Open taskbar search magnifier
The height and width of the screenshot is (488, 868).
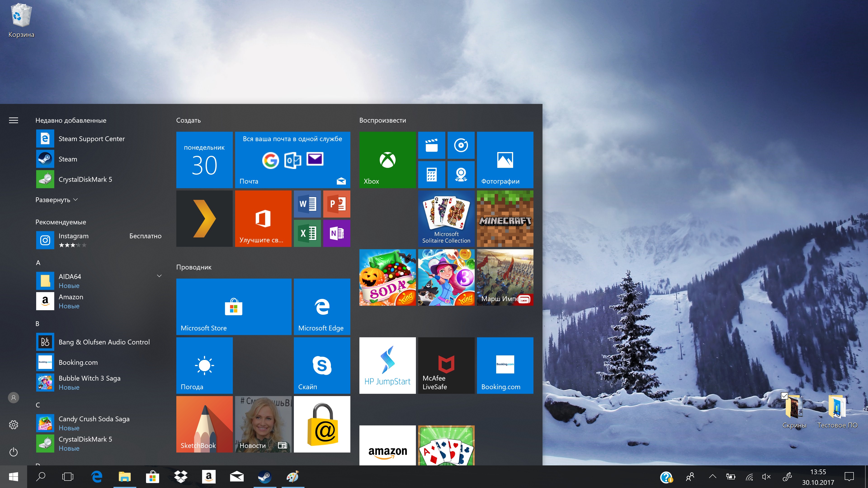coord(41,476)
